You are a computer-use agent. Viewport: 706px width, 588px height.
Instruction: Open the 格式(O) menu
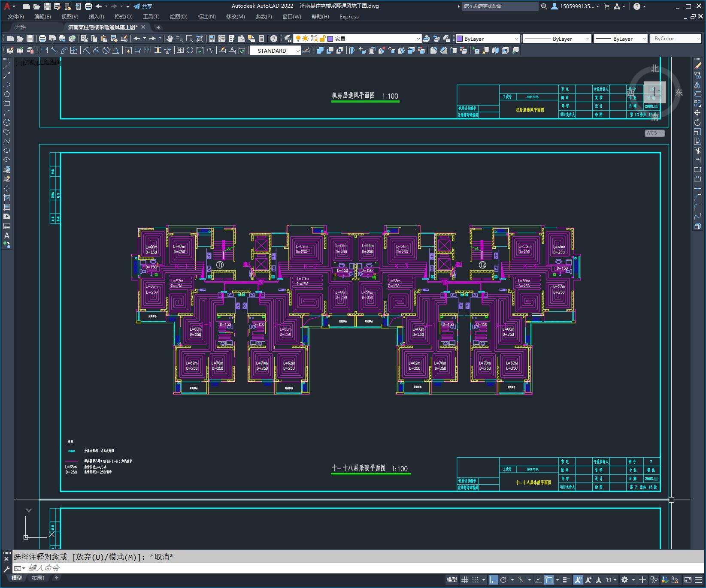coord(123,16)
